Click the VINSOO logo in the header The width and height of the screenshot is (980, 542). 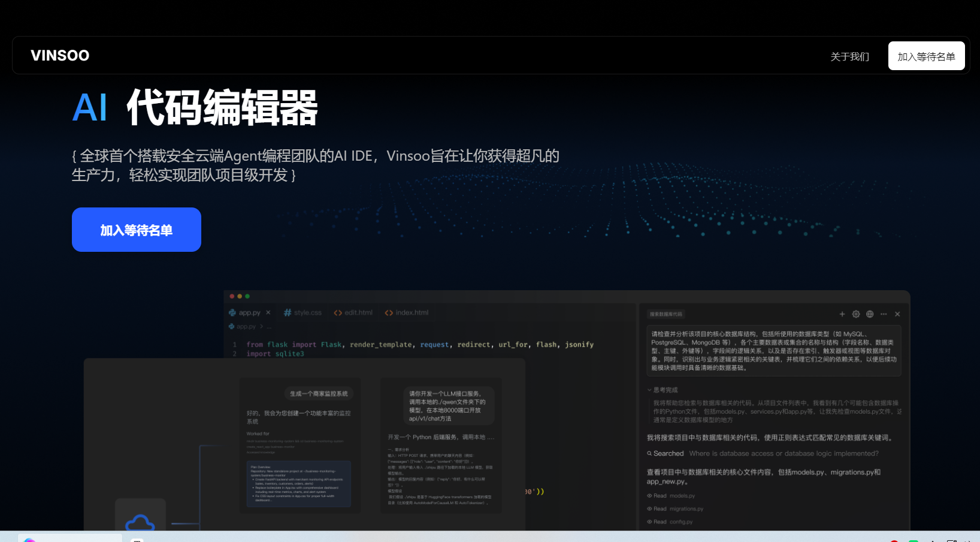pyautogui.click(x=60, y=56)
